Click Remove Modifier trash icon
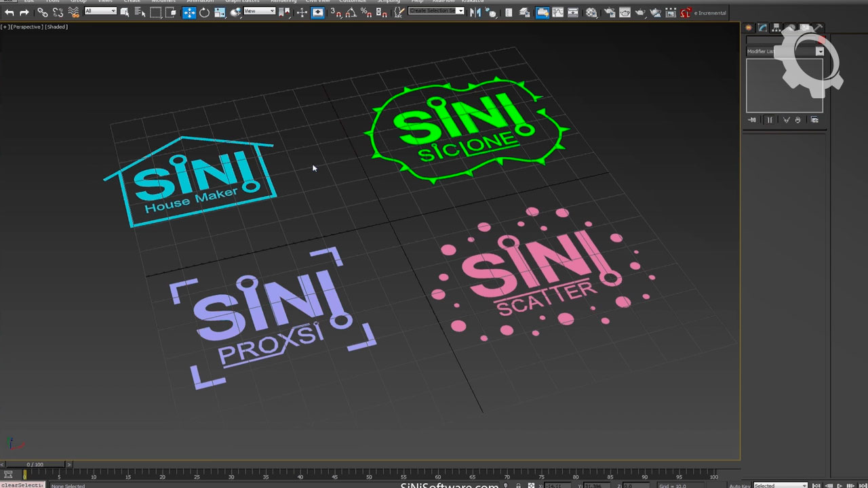This screenshot has height=488, width=868. (798, 120)
